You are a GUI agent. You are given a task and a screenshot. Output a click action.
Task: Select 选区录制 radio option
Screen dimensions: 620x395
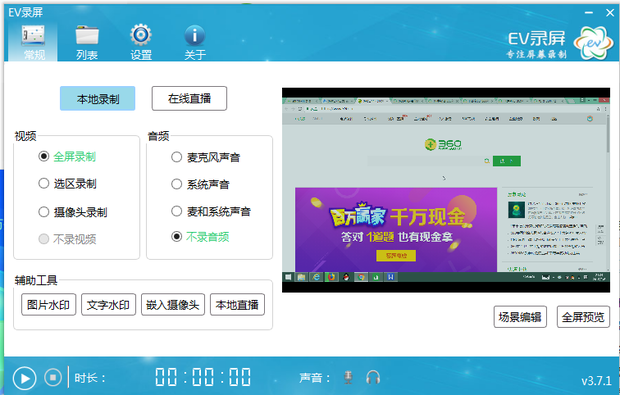[68, 184]
